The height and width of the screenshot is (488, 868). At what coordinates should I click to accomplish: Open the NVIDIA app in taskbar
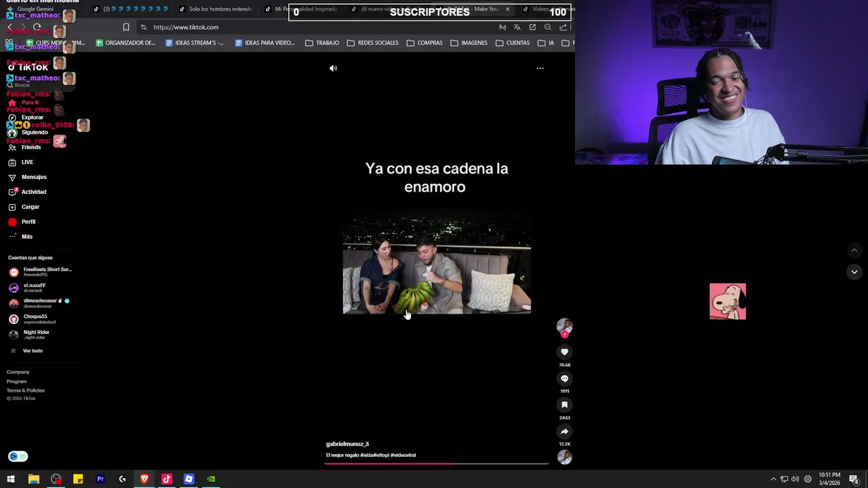point(211,479)
